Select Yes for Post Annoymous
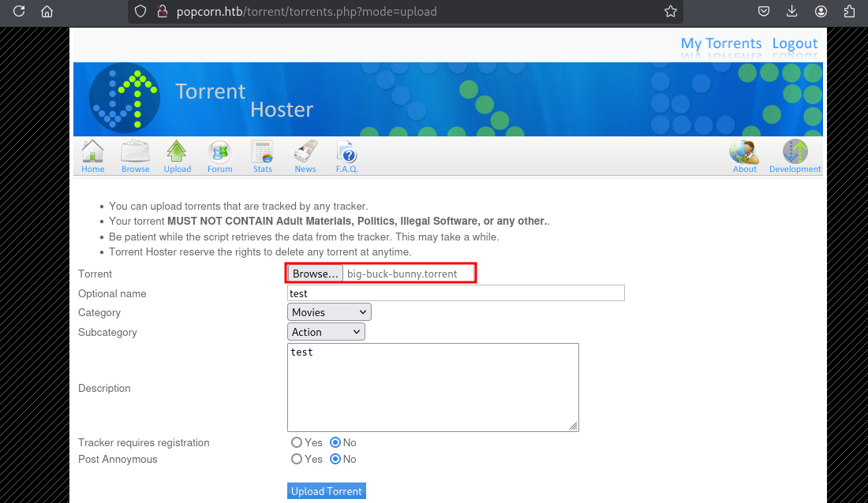Screen dimensions: 868x503 (x=297, y=459)
